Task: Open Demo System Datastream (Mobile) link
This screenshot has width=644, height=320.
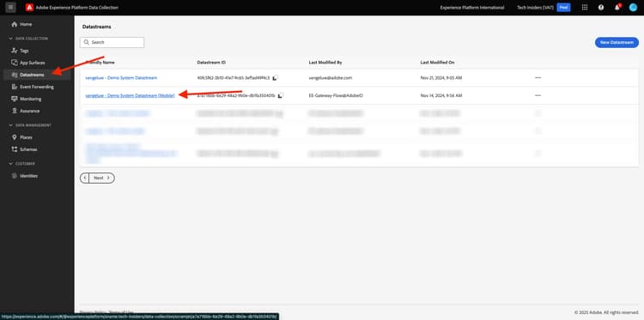Action: [131, 95]
